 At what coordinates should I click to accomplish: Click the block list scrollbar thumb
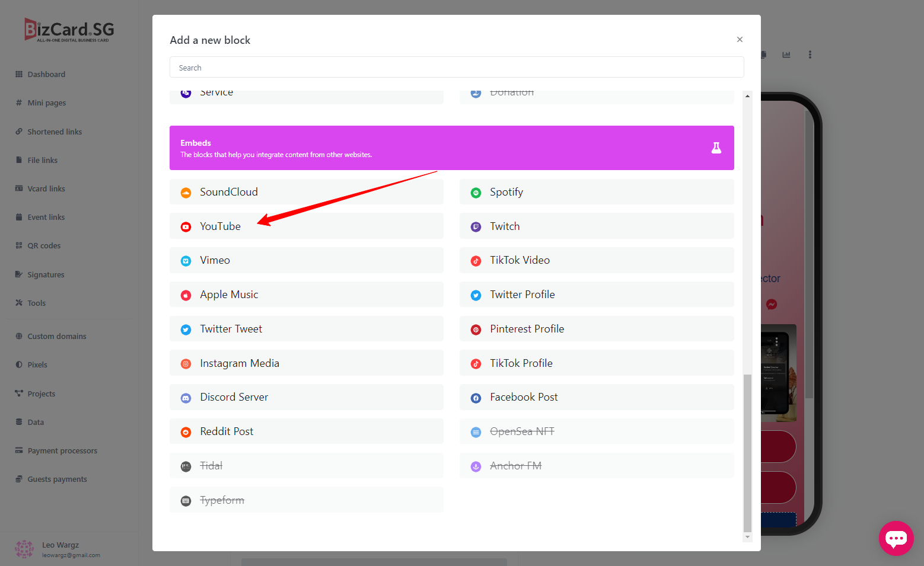pyautogui.click(x=747, y=453)
